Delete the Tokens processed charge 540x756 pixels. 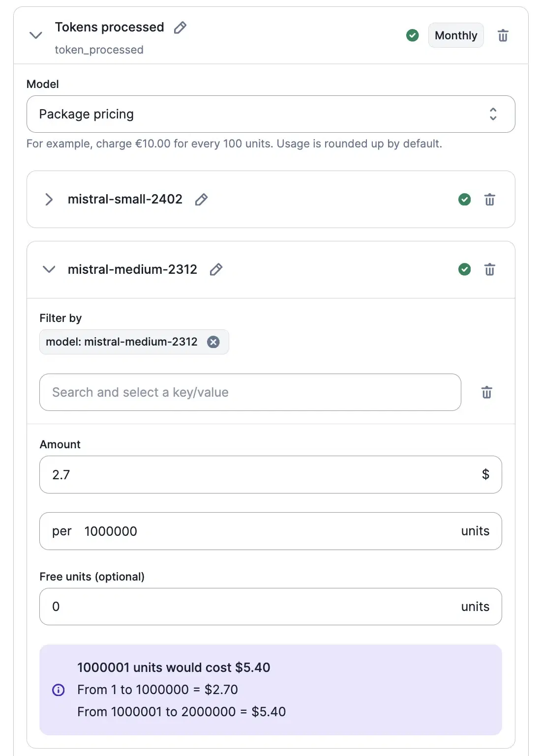pos(503,35)
